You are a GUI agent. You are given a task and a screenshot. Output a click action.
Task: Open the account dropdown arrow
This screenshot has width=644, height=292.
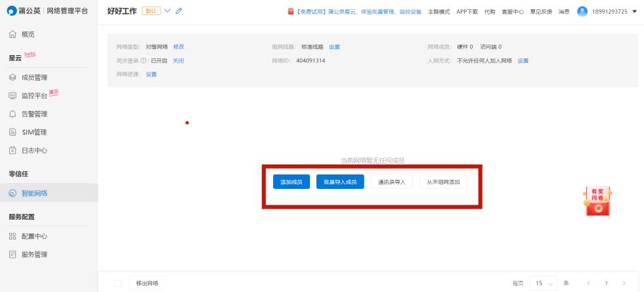pyautogui.click(x=635, y=12)
